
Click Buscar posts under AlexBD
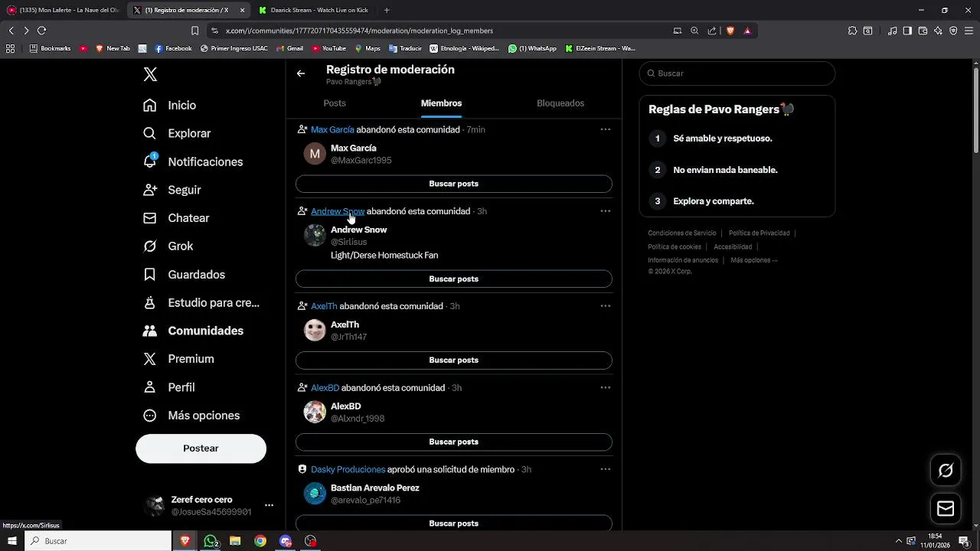click(454, 442)
